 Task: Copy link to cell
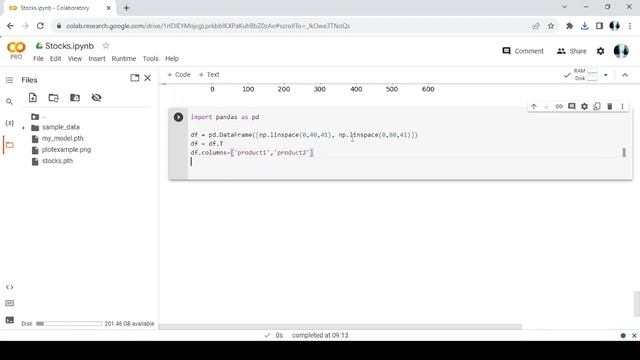(x=559, y=107)
